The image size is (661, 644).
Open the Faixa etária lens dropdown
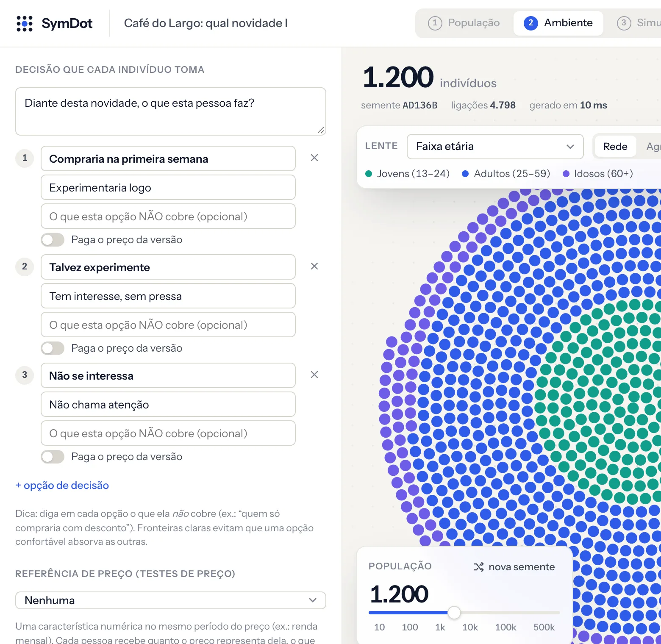tap(495, 147)
